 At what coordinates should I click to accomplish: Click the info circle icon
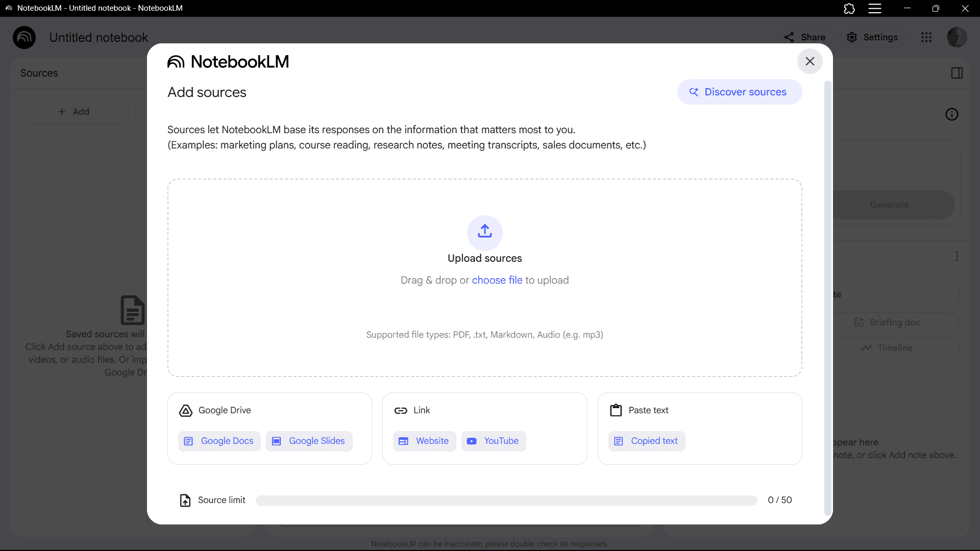[952, 114]
